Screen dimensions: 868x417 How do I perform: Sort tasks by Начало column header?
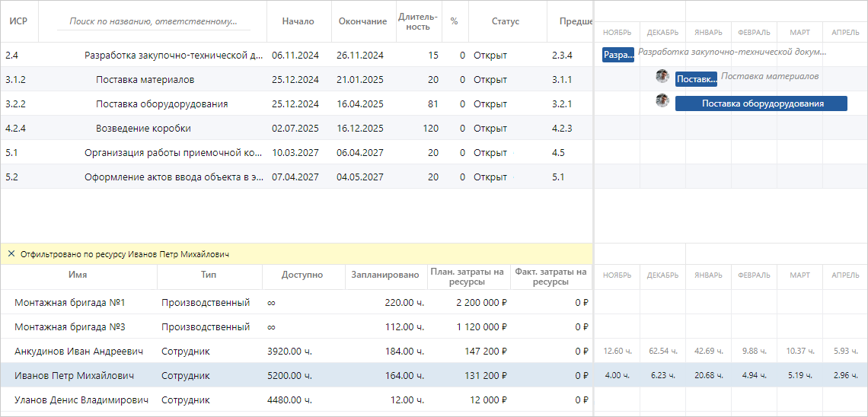coord(298,21)
